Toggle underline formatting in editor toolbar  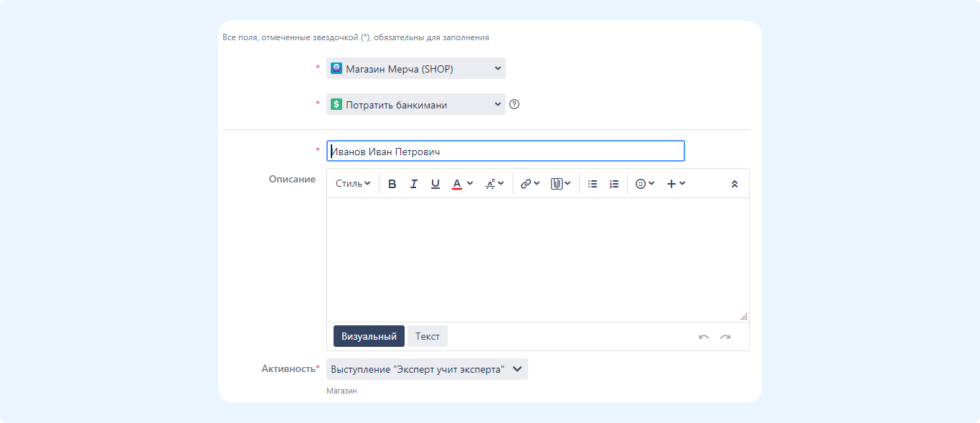(435, 184)
